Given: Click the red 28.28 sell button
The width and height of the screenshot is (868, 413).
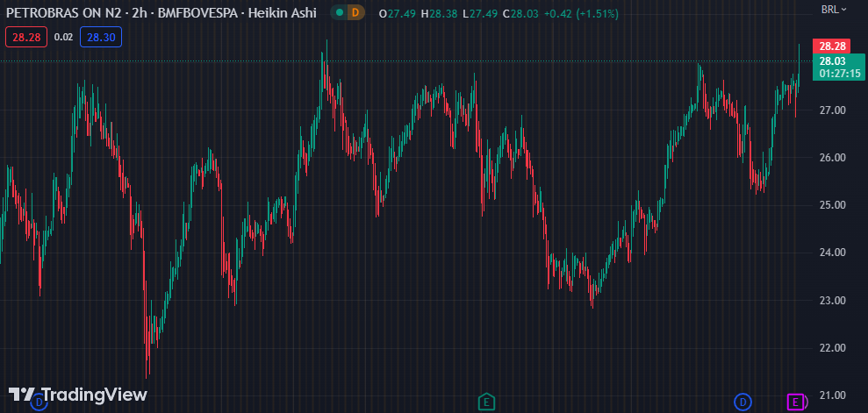Looking at the screenshot, I should 26,37.
